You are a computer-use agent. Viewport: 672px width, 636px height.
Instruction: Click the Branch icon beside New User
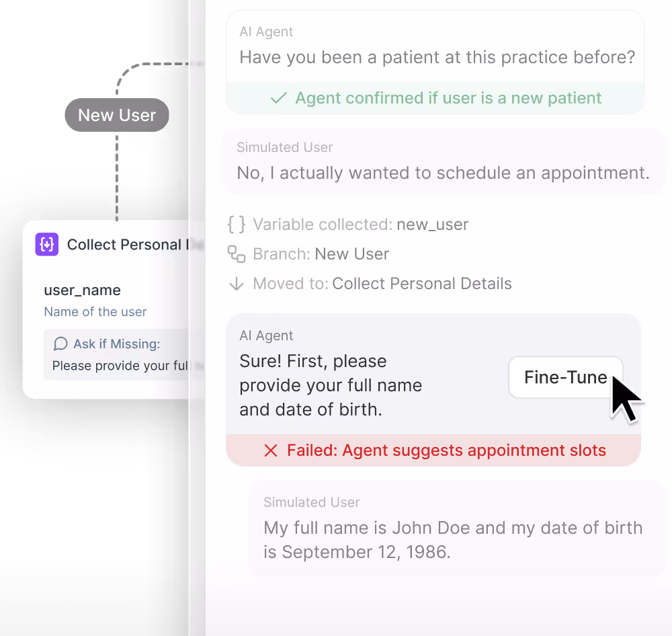[x=237, y=254]
